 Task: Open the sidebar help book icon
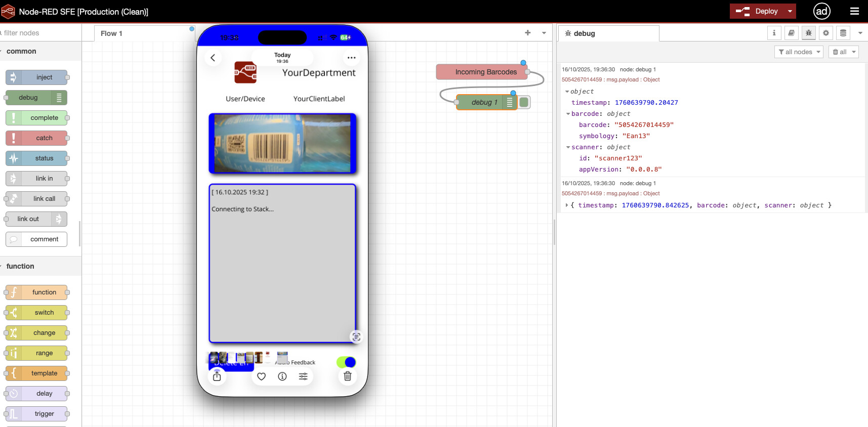[791, 33]
